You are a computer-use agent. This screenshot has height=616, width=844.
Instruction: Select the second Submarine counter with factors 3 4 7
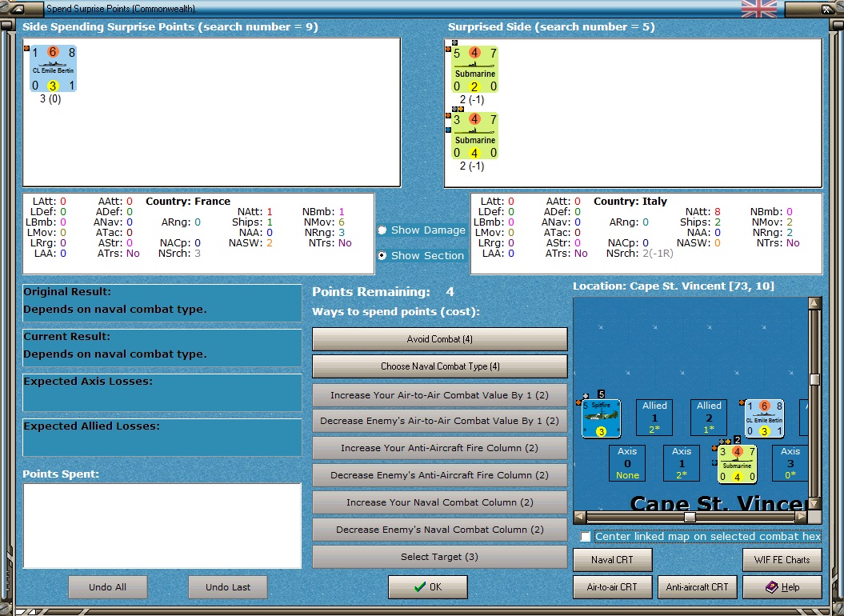coord(474,136)
